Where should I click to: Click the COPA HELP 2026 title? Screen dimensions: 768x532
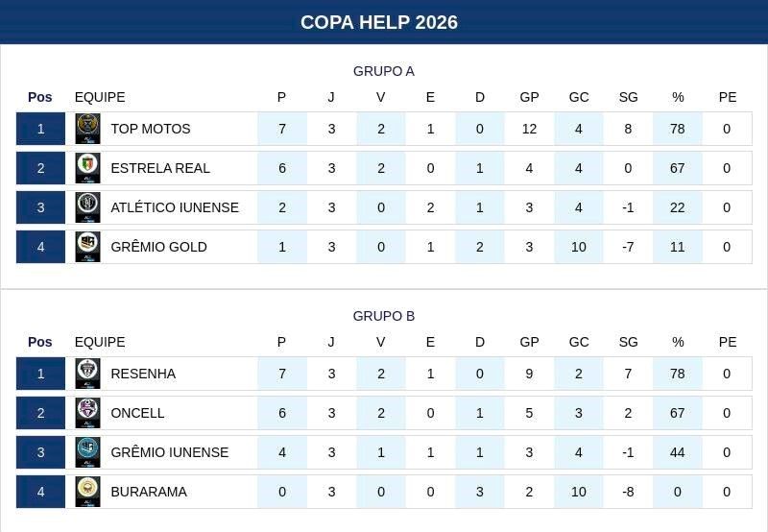(379, 22)
